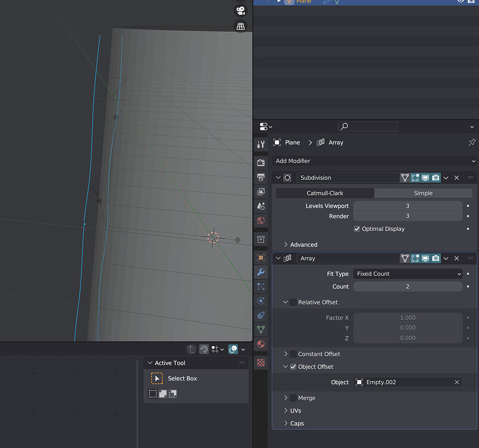Screen dimensions: 479x448
Task: Toggle Subdivision render visibility
Action: [435, 177]
